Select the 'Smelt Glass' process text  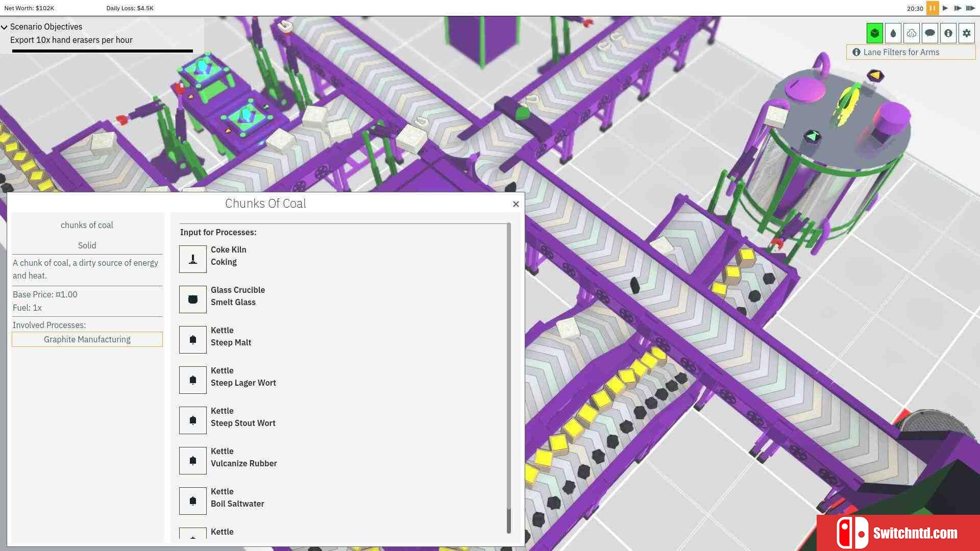click(233, 302)
